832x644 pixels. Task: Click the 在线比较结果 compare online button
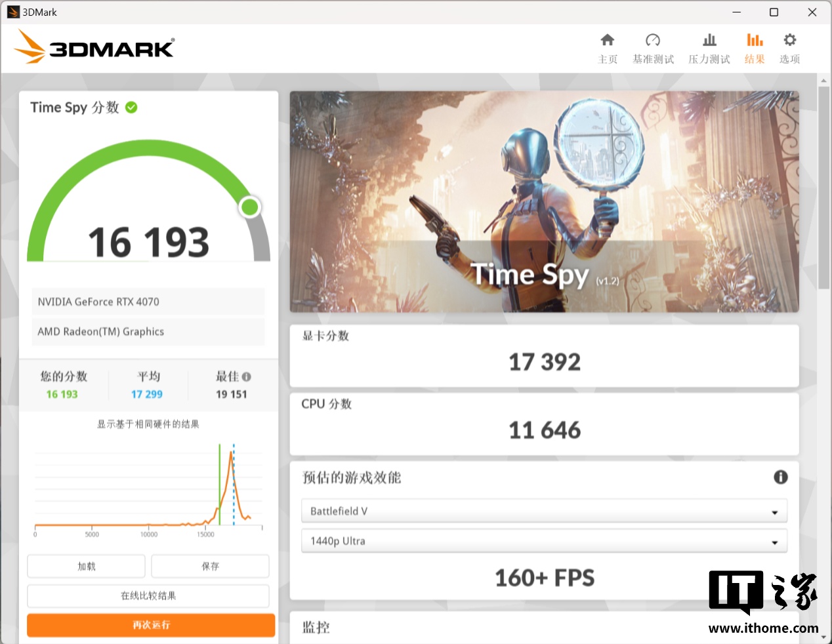[x=148, y=596]
